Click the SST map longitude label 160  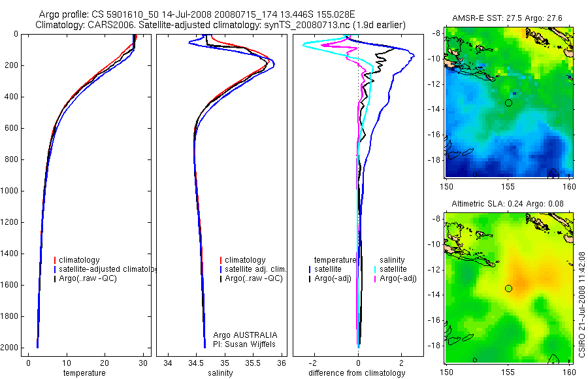click(569, 186)
